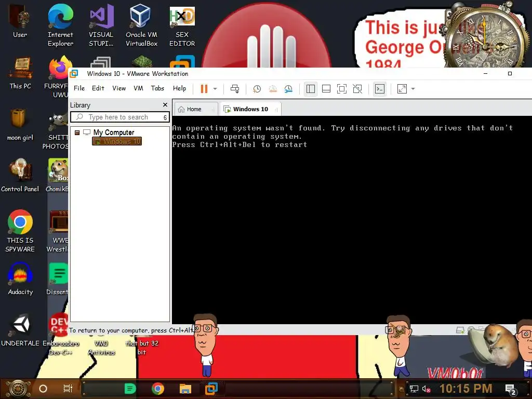Take a snapshot with the clock icon
The width and height of the screenshot is (532, 399).
257,89
